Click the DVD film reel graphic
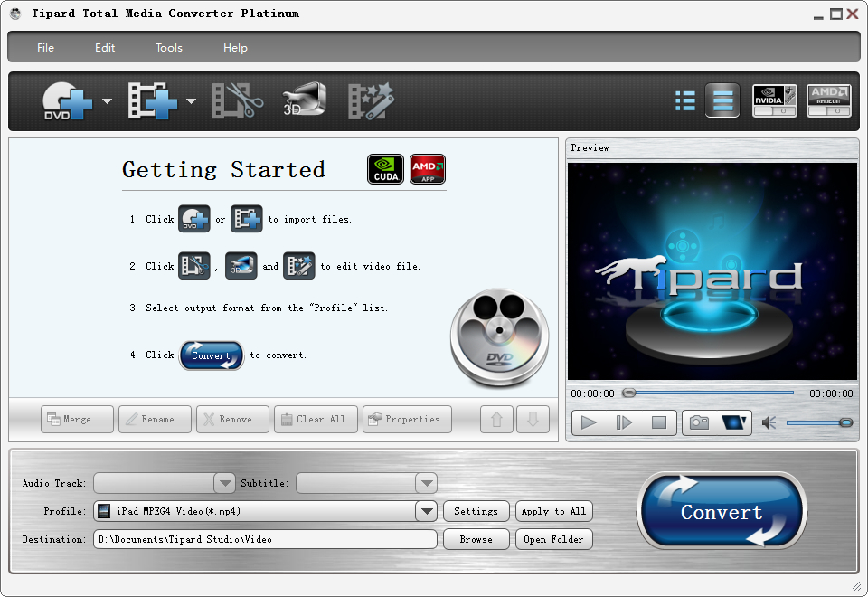The width and height of the screenshot is (868, 597). click(x=499, y=337)
